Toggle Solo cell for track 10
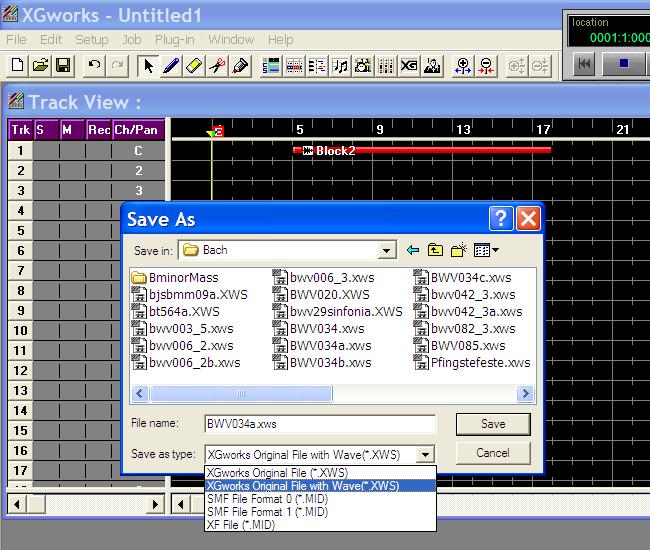 [46, 330]
